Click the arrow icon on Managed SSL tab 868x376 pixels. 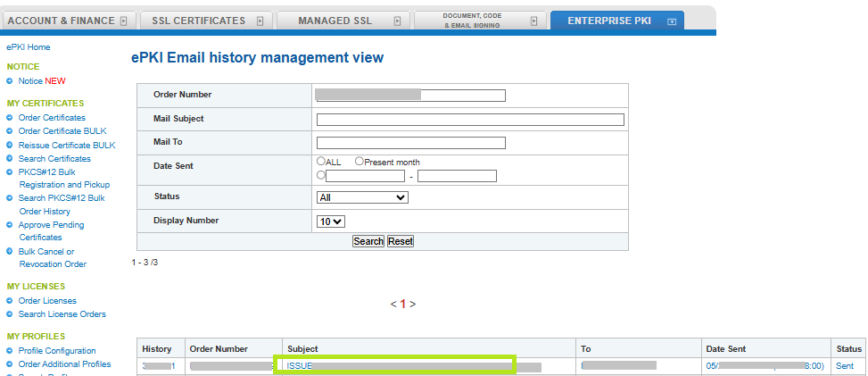pos(397,21)
